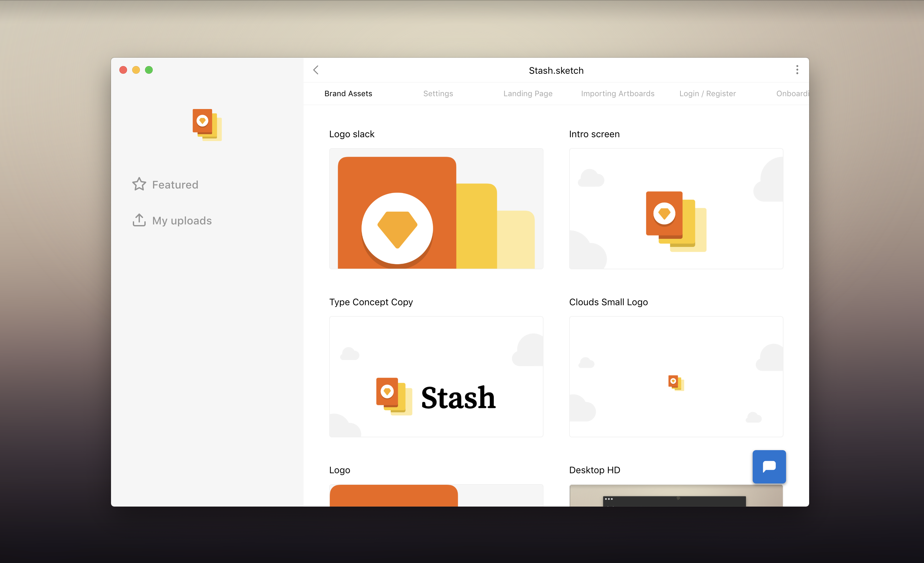924x563 pixels.
Task: Minimize window using the yellow button
Action: (x=136, y=70)
